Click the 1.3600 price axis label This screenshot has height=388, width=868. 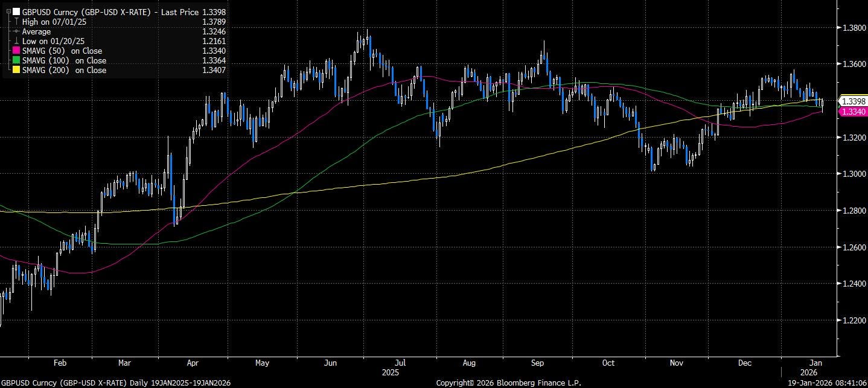tap(854, 64)
